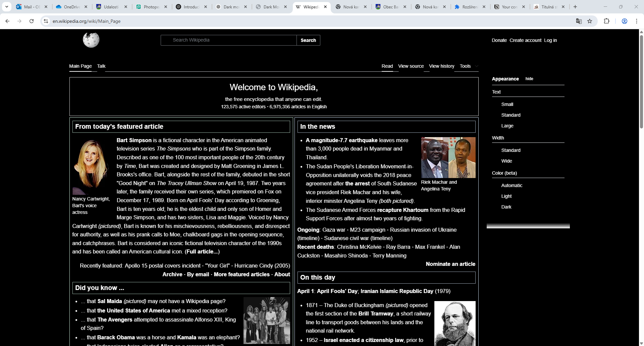Open the tab search chevron dropdown

[7, 7]
